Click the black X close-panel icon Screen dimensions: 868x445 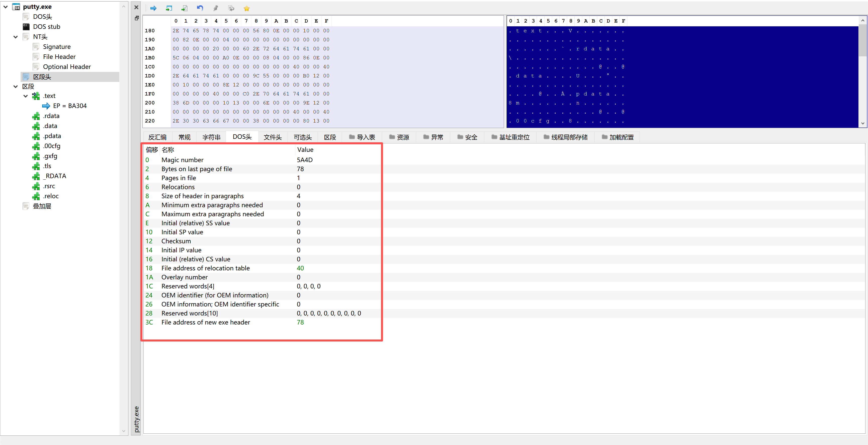point(136,7)
